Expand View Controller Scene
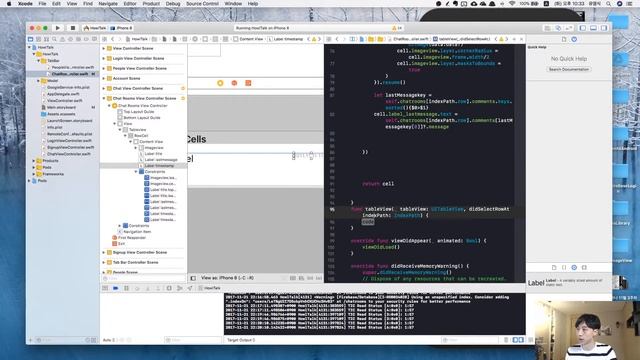640x360 pixels. (104, 48)
